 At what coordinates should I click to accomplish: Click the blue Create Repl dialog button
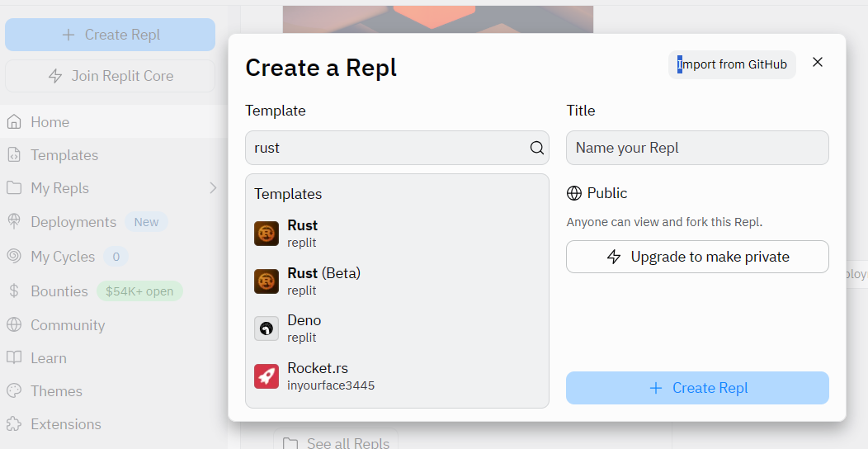[697, 388]
